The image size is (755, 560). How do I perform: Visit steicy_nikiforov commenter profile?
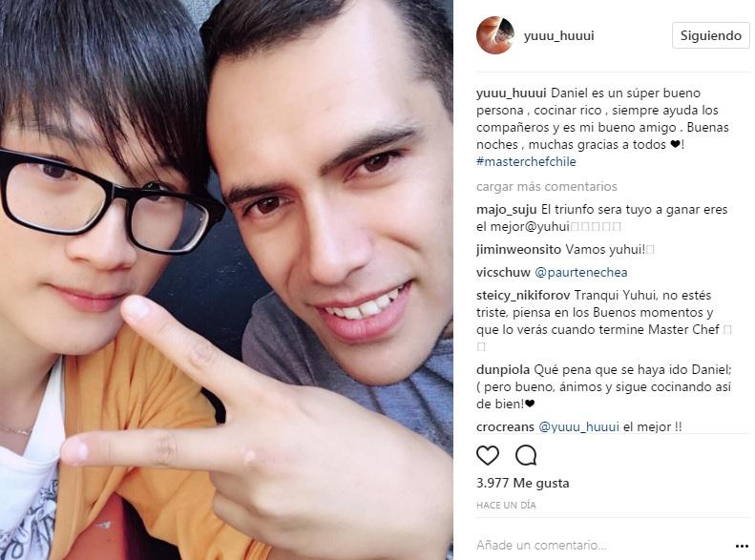523,296
